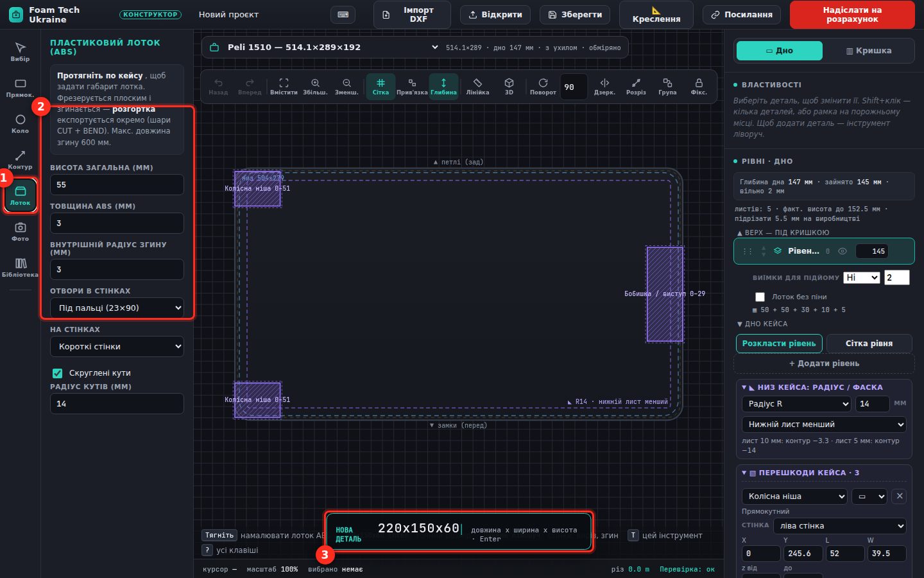This screenshot has height=578, width=924.
Task: Open the Фото tool
Action: pos(20,232)
